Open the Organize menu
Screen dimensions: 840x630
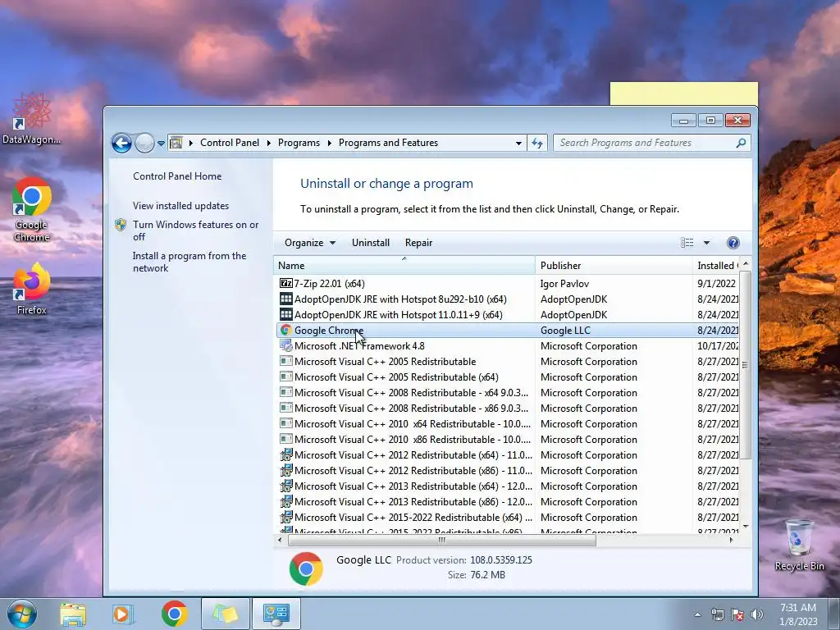309,243
